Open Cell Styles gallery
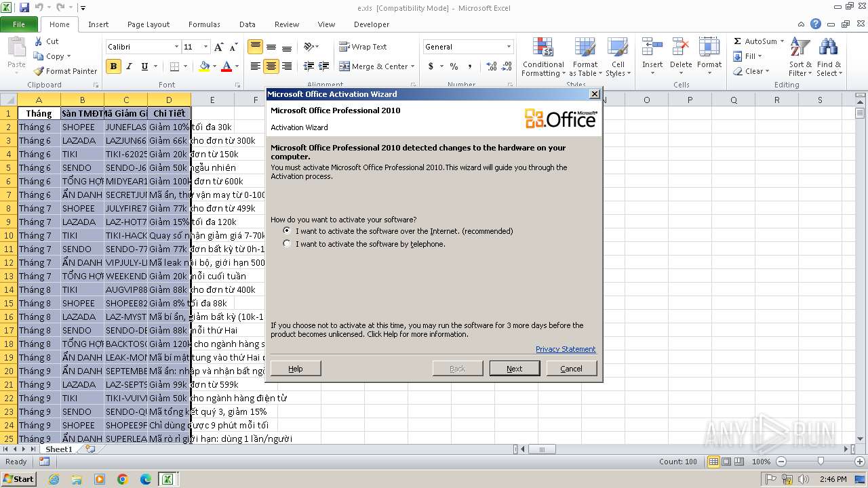Screen dimensions: 868x488 point(618,58)
